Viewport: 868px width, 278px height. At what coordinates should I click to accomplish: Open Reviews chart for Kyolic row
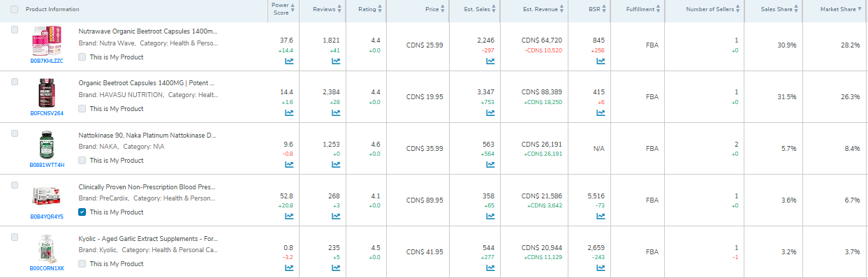click(336, 268)
